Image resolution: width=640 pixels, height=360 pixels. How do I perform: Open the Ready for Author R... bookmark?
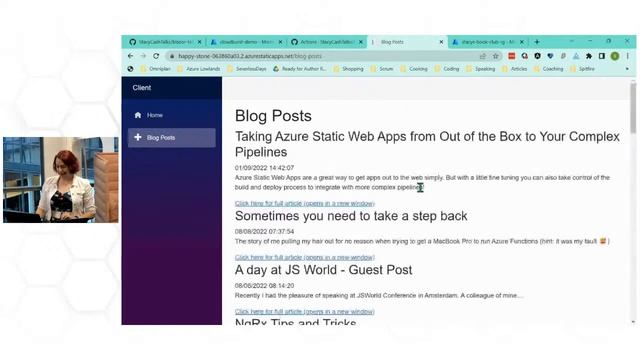pyautogui.click(x=300, y=69)
